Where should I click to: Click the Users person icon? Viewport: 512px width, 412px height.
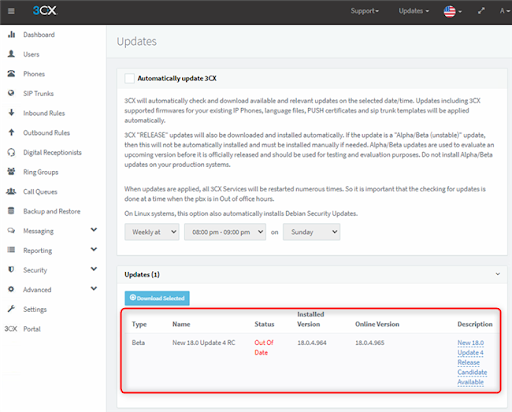pyautogui.click(x=11, y=54)
